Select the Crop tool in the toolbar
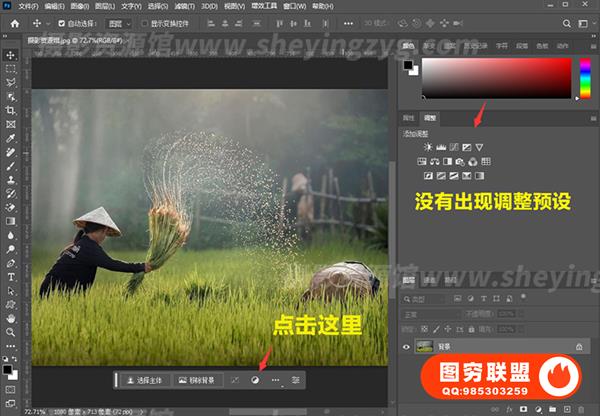This screenshot has width=600, height=416. tap(10, 109)
